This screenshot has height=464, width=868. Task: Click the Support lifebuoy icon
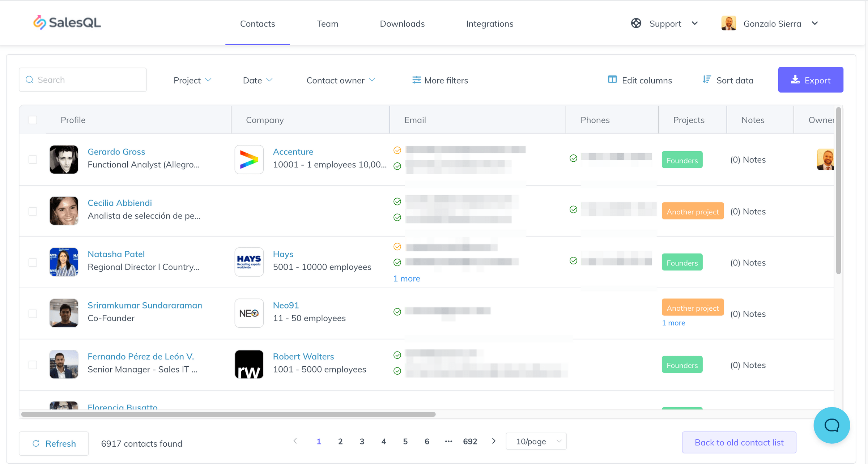pos(636,24)
